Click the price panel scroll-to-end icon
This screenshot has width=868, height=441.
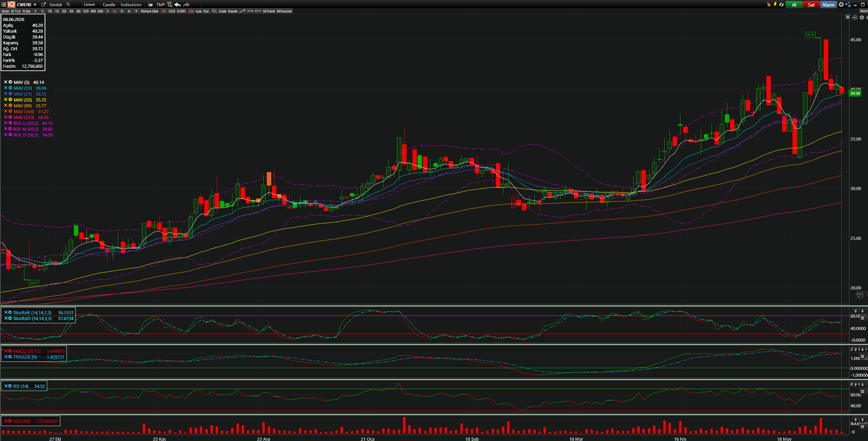coord(859,295)
